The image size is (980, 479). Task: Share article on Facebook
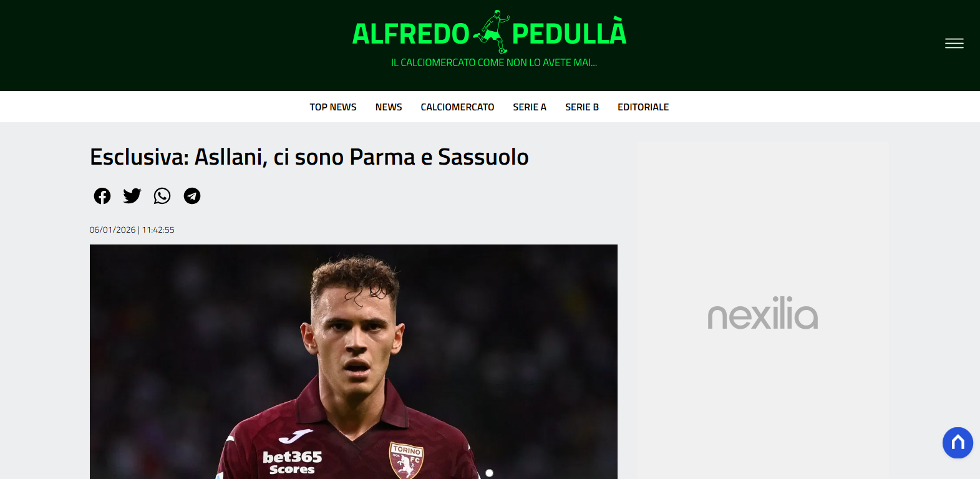pyautogui.click(x=102, y=196)
